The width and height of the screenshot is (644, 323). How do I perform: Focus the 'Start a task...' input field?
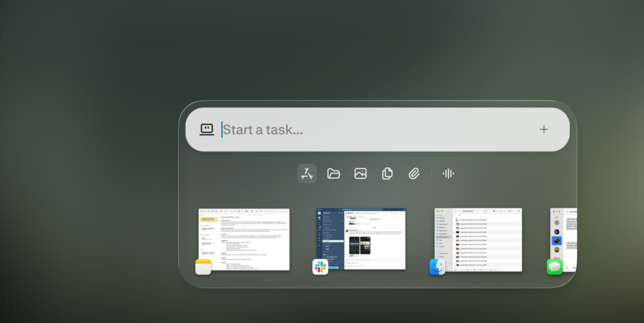(x=377, y=129)
